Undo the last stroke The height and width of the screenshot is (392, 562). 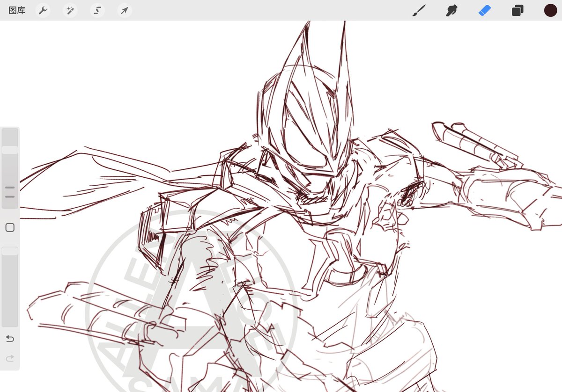[x=10, y=338]
